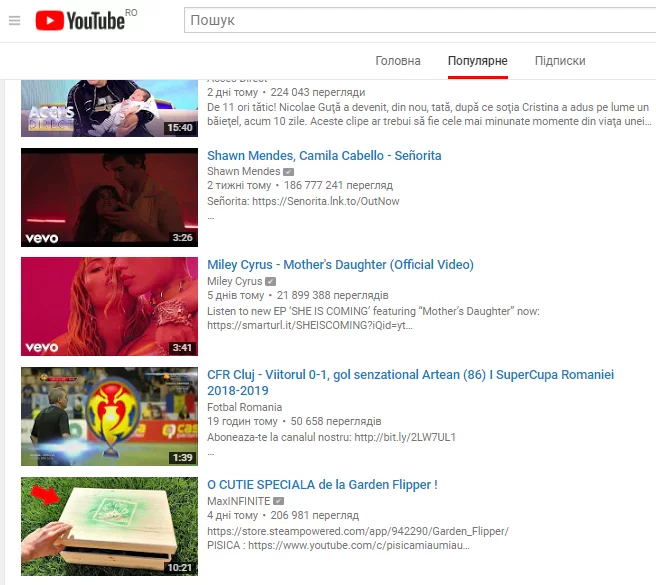Switch to the Головна tab

pyautogui.click(x=398, y=61)
